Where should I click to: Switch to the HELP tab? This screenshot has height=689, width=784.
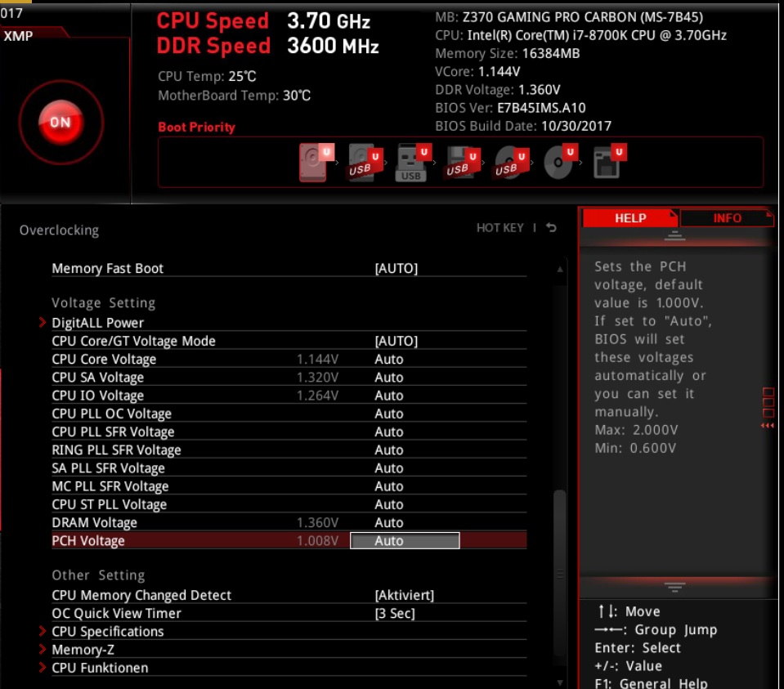[x=630, y=218]
